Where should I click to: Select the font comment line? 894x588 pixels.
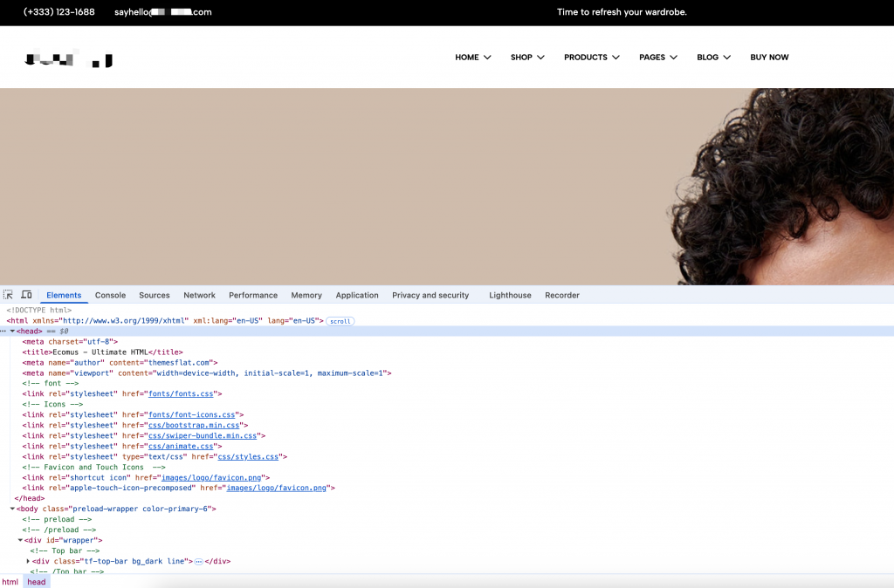(x=50, y=384)
